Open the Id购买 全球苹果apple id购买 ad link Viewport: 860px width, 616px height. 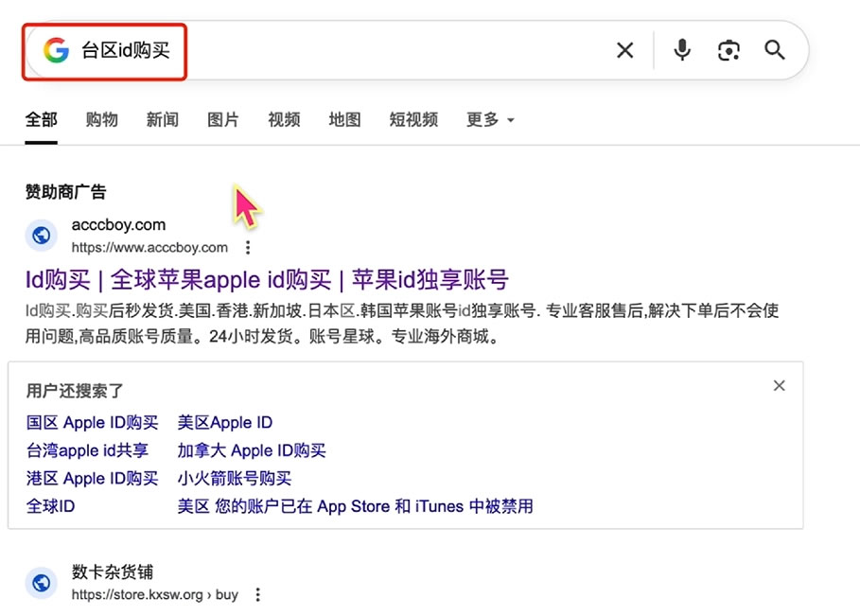[x=267, y=280]
